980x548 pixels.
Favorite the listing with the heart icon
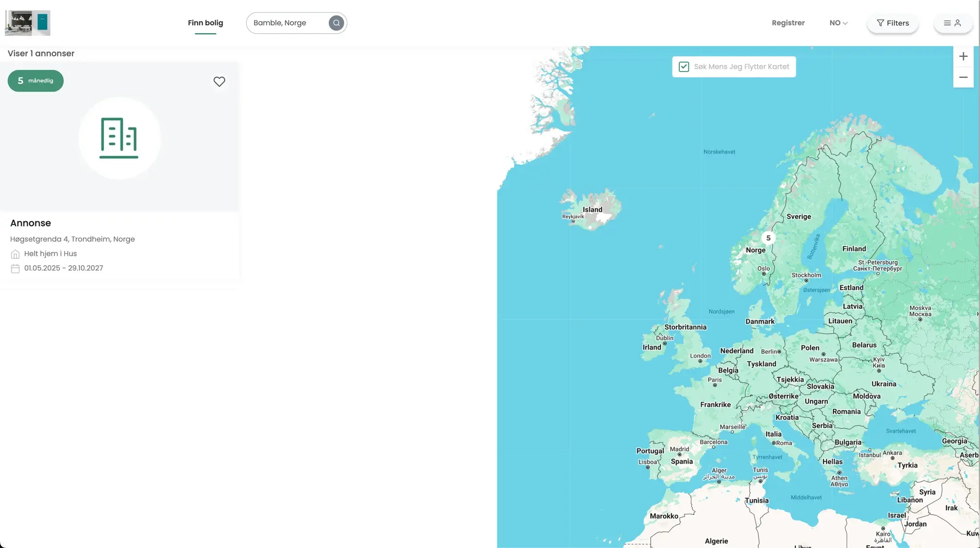pos(219,82)
